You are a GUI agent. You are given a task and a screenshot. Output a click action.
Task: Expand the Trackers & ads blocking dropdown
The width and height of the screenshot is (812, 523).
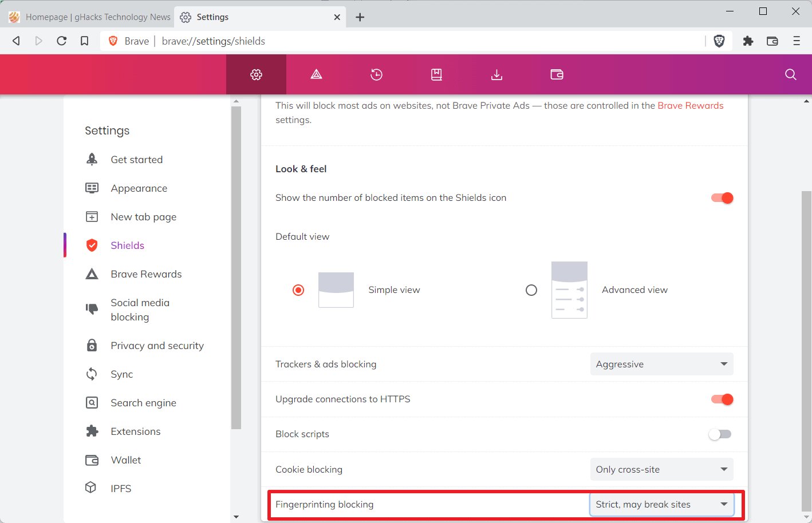click(661, 364)
